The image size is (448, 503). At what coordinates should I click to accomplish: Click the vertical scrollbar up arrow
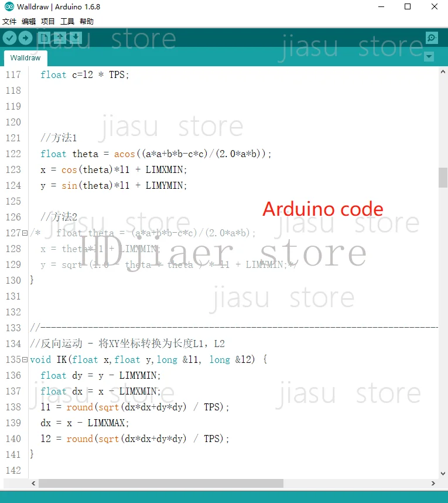click(443, 72)
